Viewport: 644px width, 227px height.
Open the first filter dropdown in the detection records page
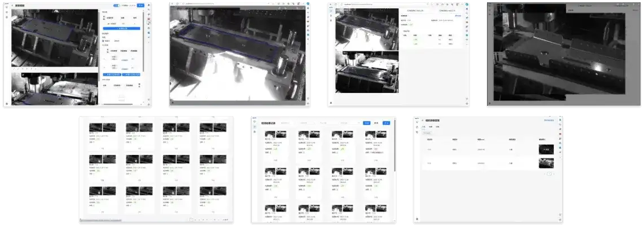click(288, 122)
